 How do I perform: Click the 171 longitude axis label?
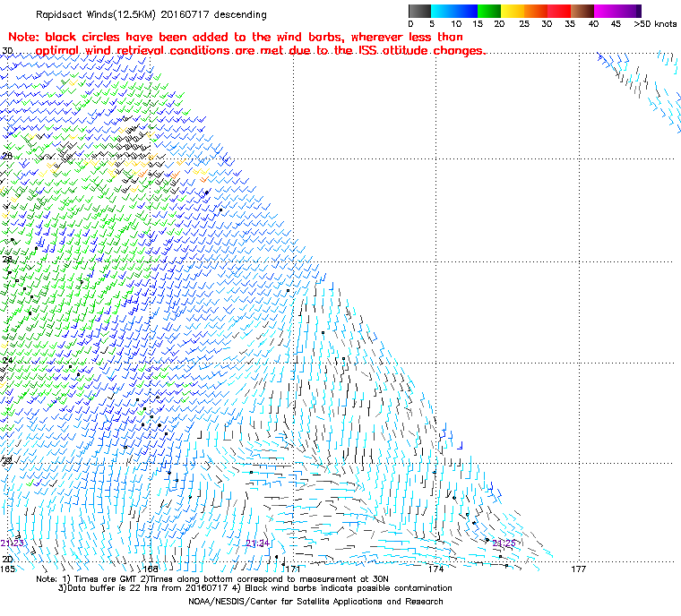click(x=293, y=569)
